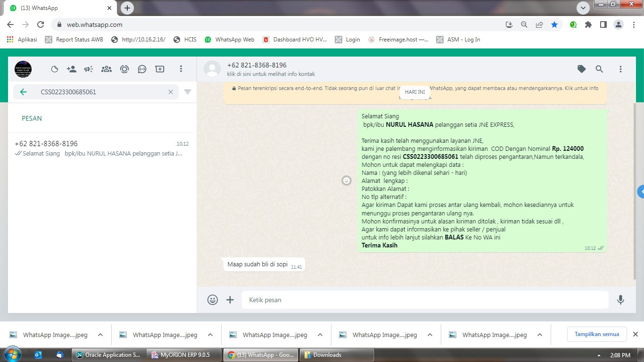Open WhatsApp Status icon in sidebar header
644x362 pixels.
[x=55, y=69]
